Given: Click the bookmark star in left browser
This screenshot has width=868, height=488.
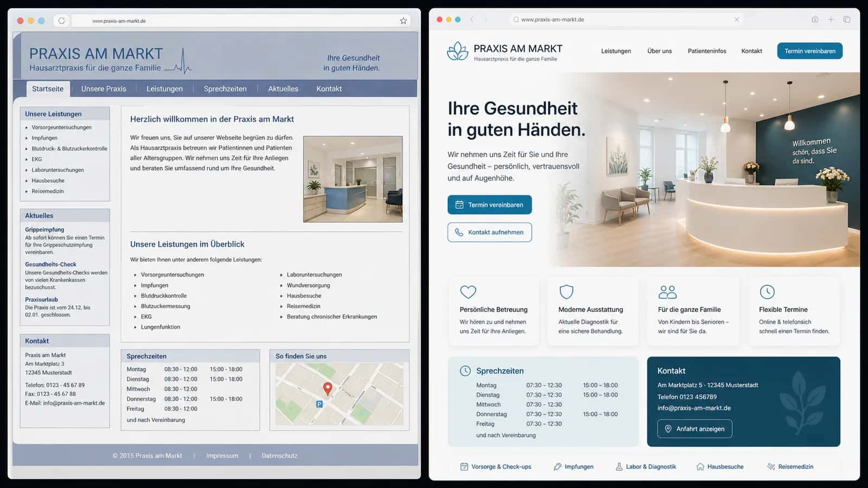Looking at the screenshot, I should (x=403, y=21).
